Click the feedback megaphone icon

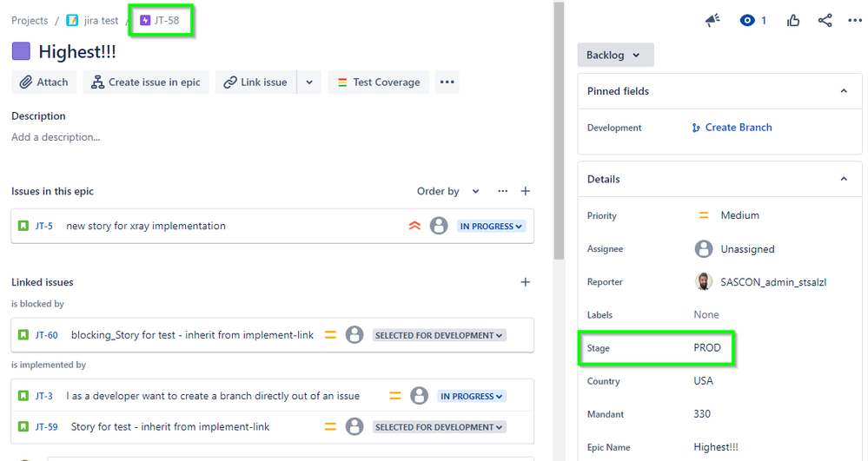tap(712, 21)
